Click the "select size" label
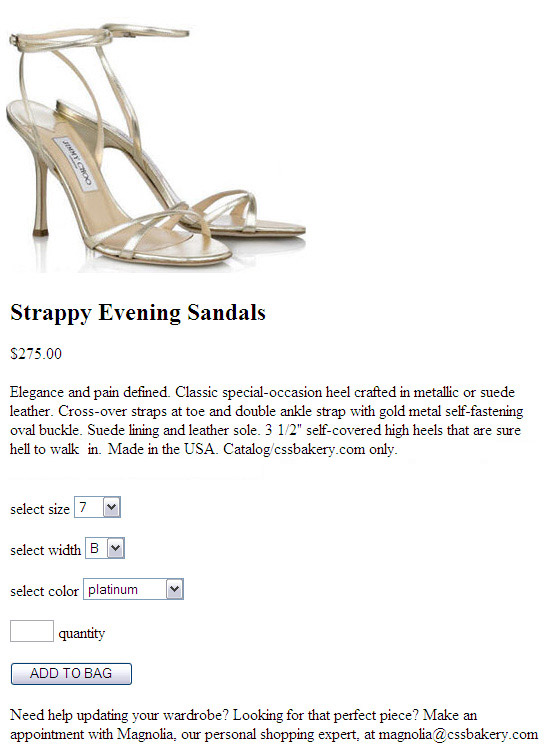This screenshot has width=549, height=755. coord(40,509)
